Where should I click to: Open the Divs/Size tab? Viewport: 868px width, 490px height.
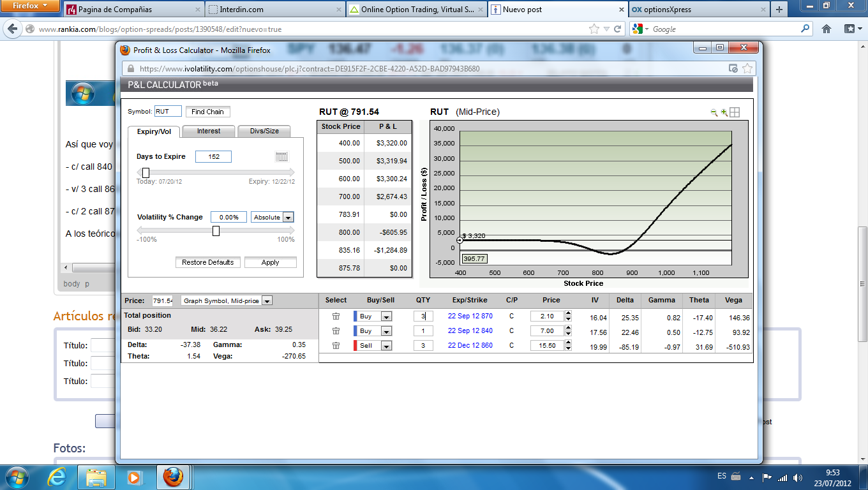264,131
